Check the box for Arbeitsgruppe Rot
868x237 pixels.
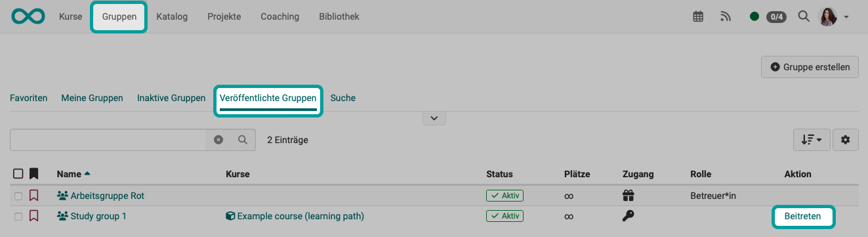18,196
